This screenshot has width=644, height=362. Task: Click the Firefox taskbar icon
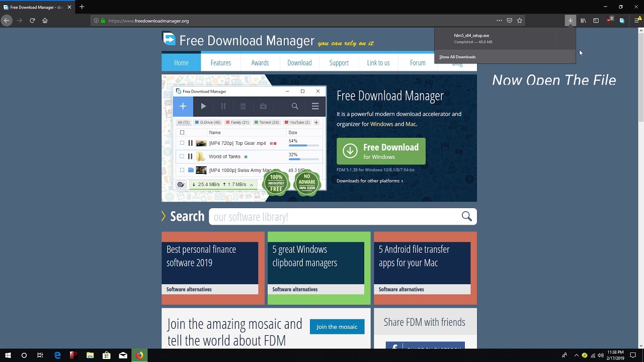point(139,355)
